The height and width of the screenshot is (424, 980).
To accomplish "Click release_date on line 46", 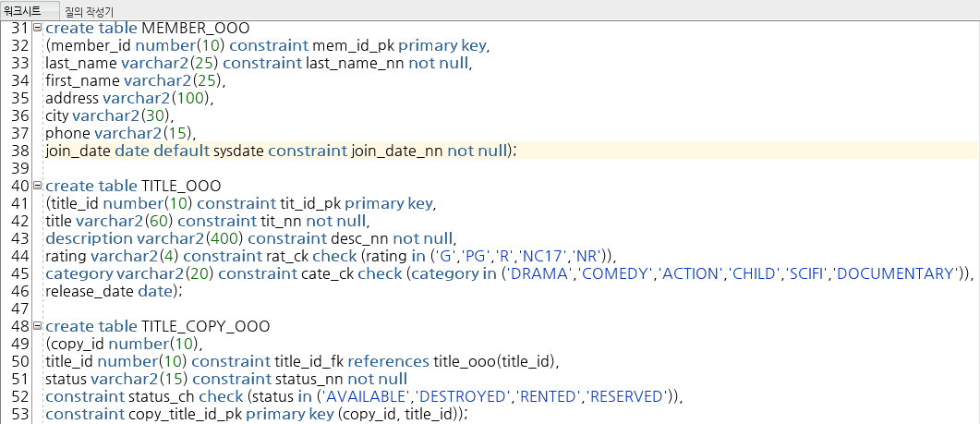I will pyautogui.click(x=88, y=291).
